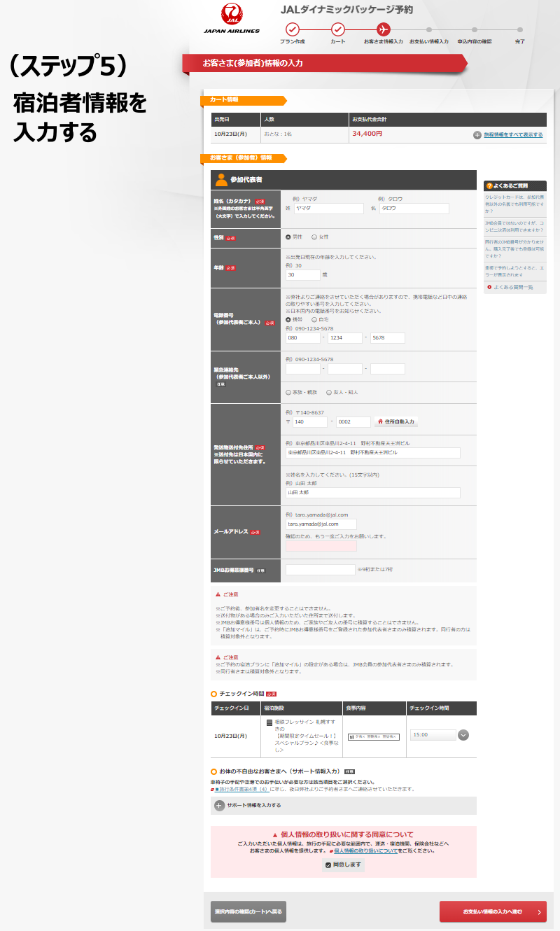This screenshot has height=931, width=560.
Task: Click phone number field showing 5678
Action: 388,338
